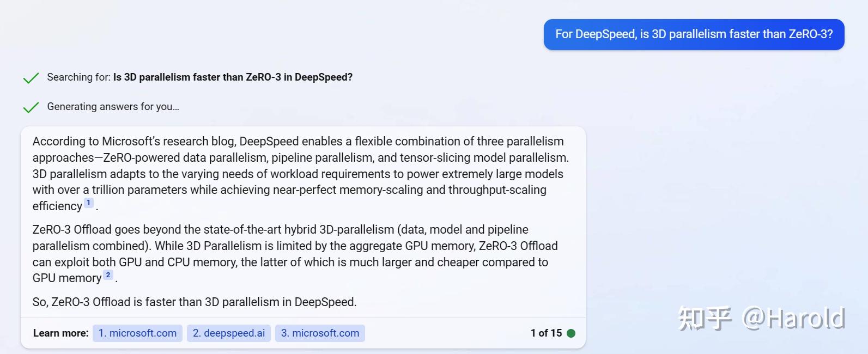Click the "Learn more" label

tap(60, 333)
